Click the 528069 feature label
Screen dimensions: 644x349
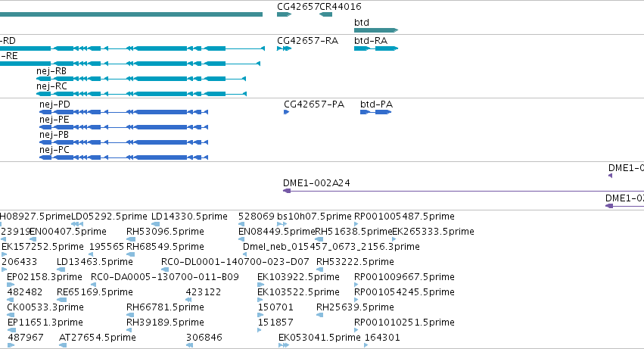point(257,217)
